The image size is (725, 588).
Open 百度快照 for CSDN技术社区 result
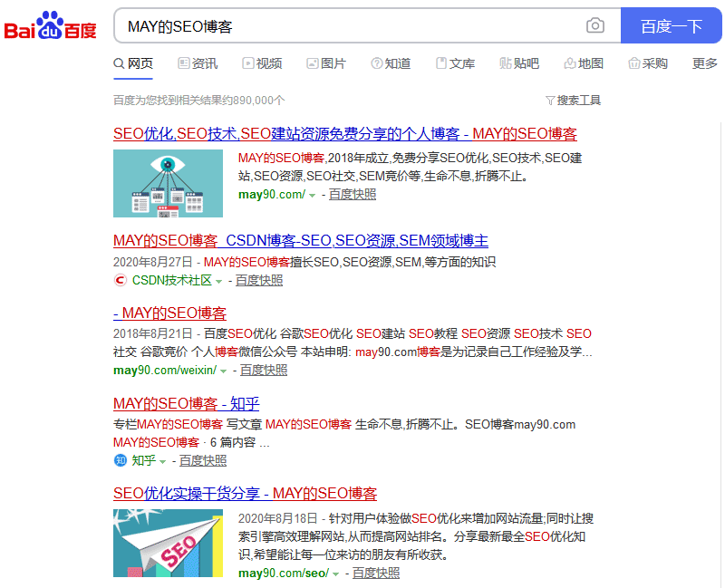(x=259, y=281)
